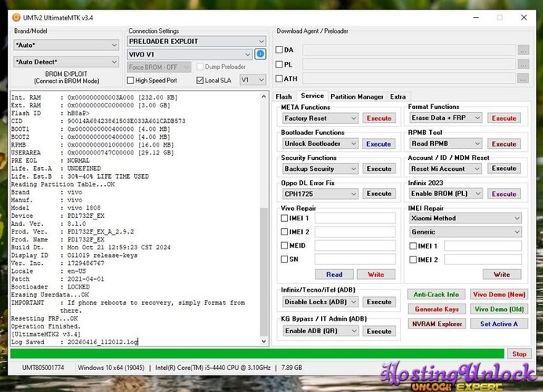The width and height of the screenshot is (543, 392).
Task: Check IMEI 1 in Vivo Repair
Action: [x=284, y=218]
